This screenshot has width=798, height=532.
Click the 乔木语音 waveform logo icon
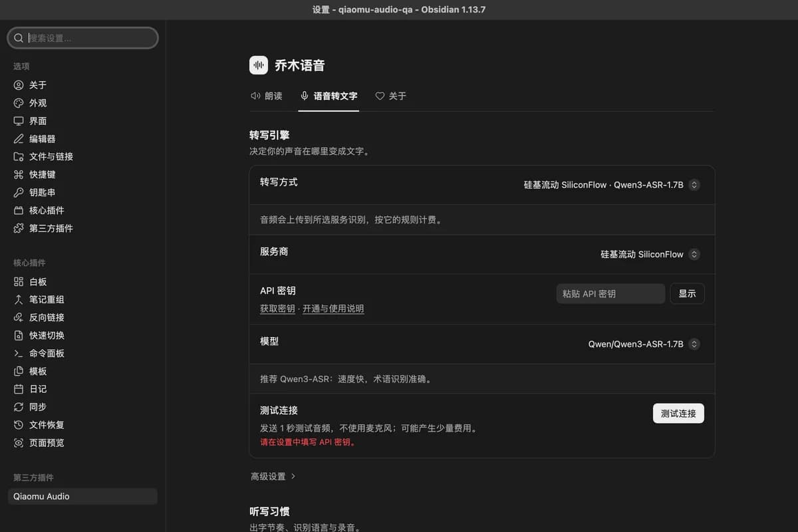click(259, 65)
